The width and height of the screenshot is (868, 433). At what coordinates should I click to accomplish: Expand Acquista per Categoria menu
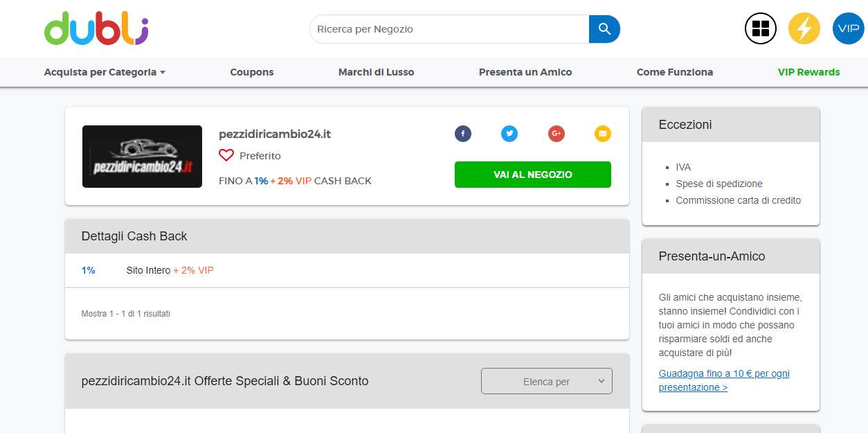105,72
